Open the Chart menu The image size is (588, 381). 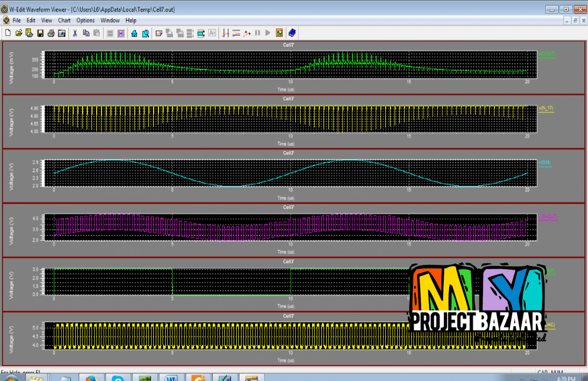(64, 20)
